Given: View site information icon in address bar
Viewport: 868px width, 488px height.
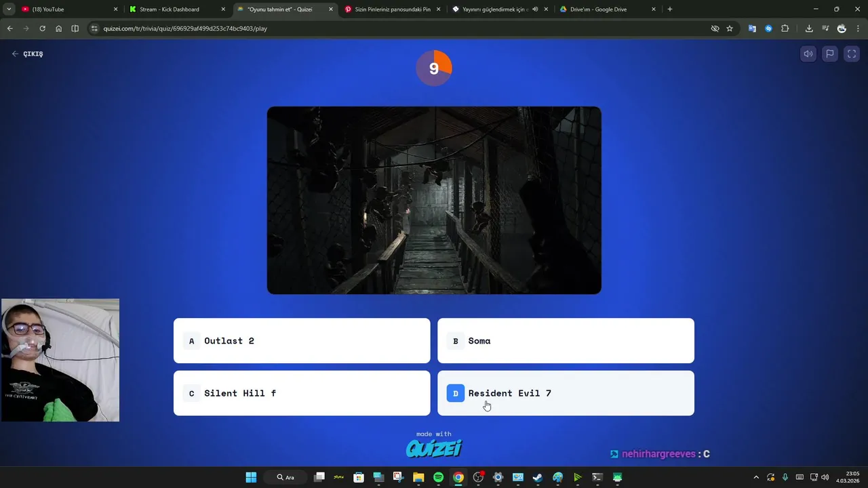Looking at the screenshot, I should click(x=95, y=28).
